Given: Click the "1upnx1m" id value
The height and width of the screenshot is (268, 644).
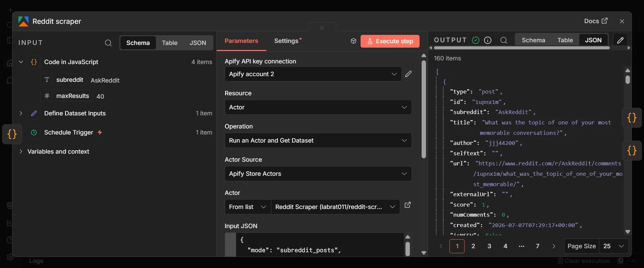Looking at the screenshot, I should (x=487, y=102).
